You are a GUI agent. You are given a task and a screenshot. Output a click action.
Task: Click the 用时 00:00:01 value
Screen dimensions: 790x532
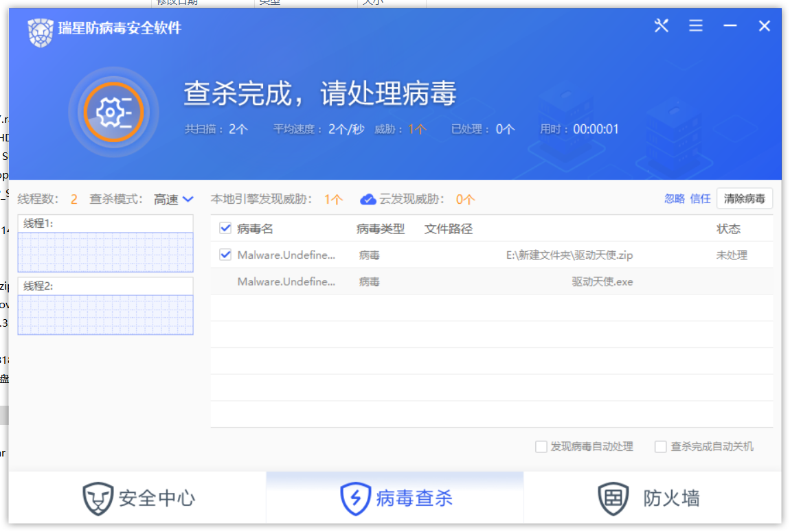(x=596, y=129)
